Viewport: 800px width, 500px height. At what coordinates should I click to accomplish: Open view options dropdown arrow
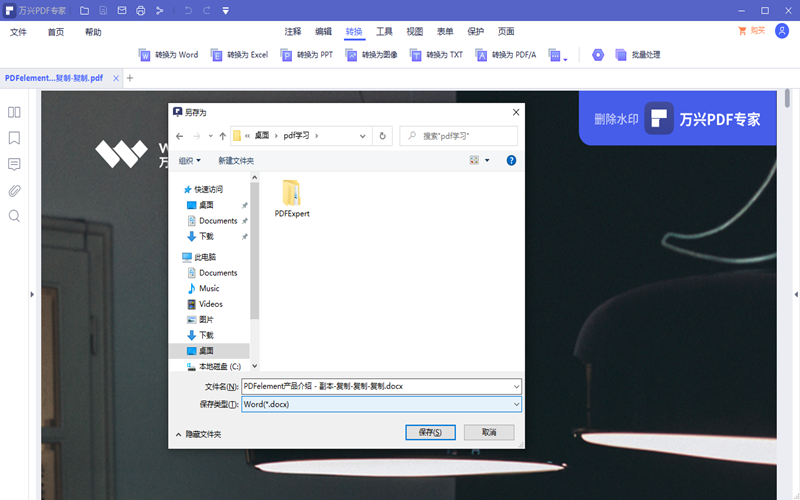click(x=487, y=161)
